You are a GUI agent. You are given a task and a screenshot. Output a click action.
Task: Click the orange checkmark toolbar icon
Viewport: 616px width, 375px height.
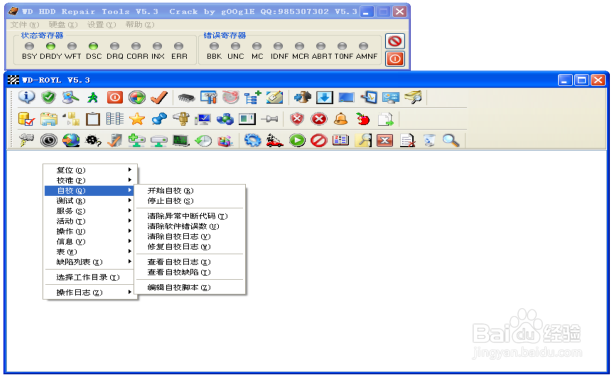(159, 97)
